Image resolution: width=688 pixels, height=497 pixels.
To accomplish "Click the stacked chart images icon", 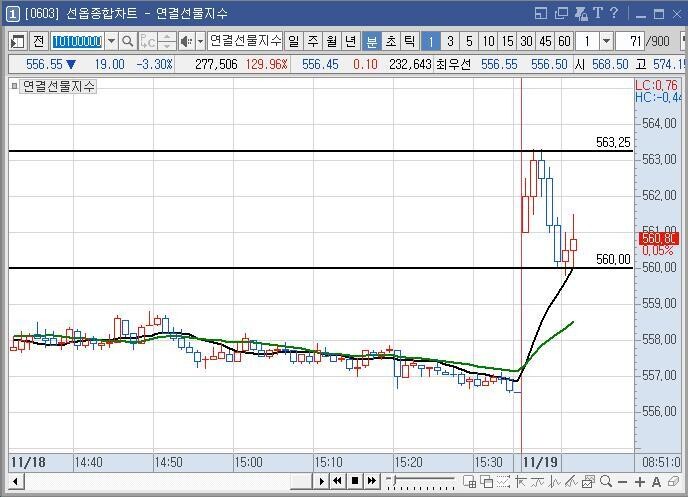I will [x=588, y=482].
